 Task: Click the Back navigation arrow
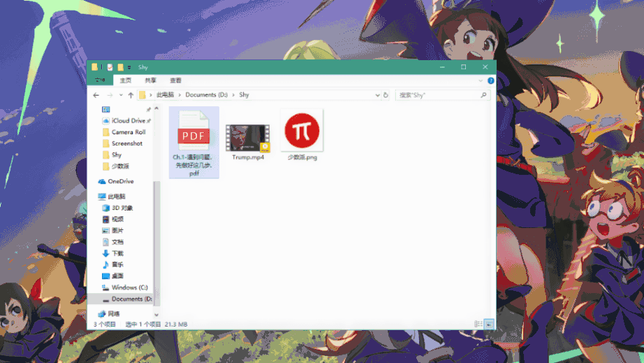click(x=96, y=94)
